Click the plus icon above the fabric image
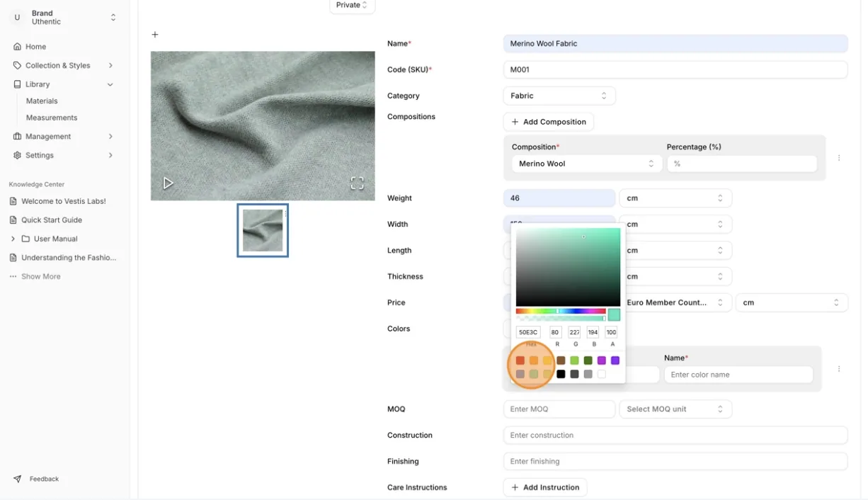Image resolution: width=868 pixels, height=500 pixels. pyautogui.click(x=155, y=34)
